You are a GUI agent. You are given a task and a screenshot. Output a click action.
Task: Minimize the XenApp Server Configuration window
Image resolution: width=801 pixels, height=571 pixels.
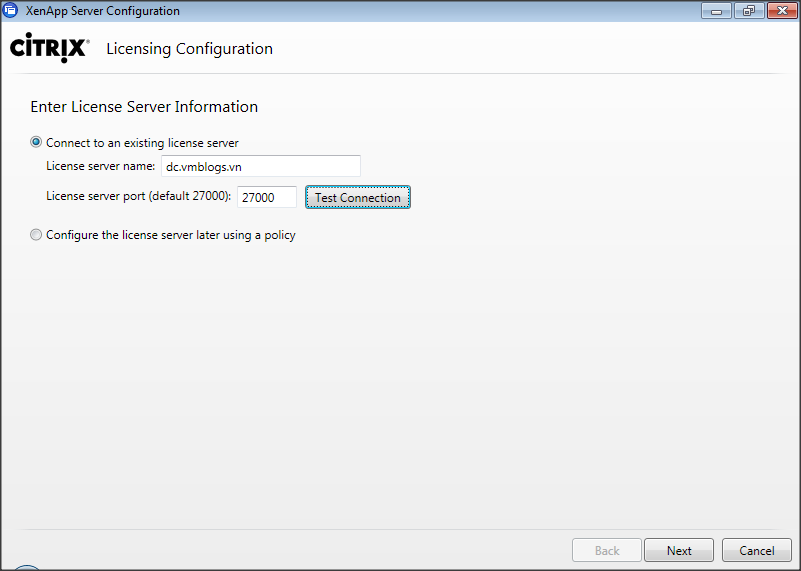(x=716, y=11)
